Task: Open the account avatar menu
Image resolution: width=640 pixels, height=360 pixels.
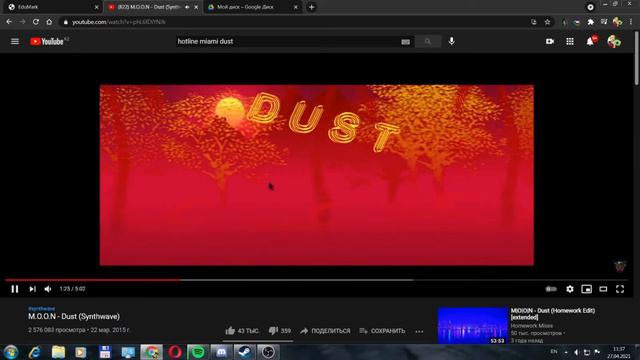Action: coord(614,41)
